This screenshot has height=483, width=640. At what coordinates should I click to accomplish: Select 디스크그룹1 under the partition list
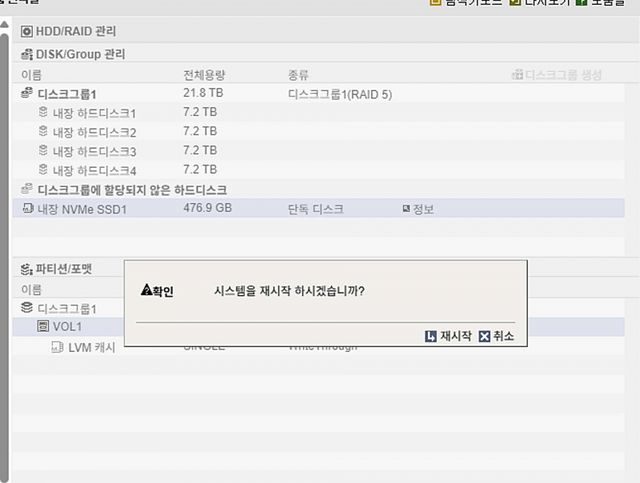pyautogui.click(x=66, y=308)
